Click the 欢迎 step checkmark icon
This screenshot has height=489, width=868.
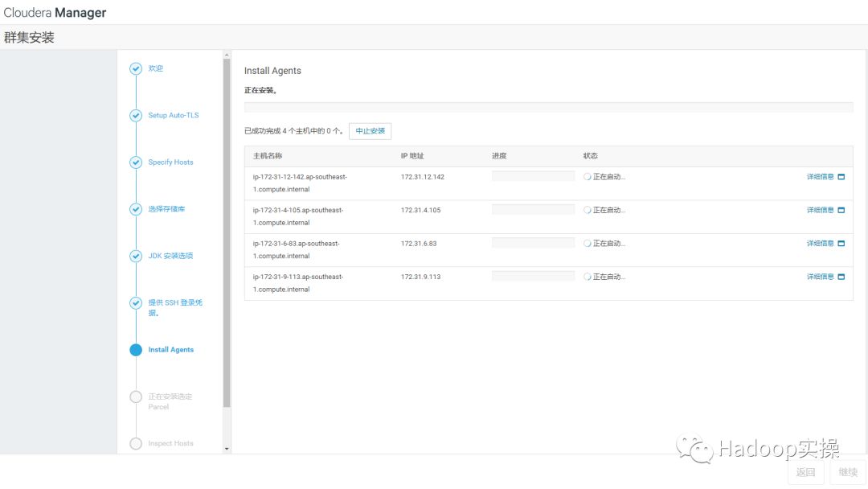[136, 68]
